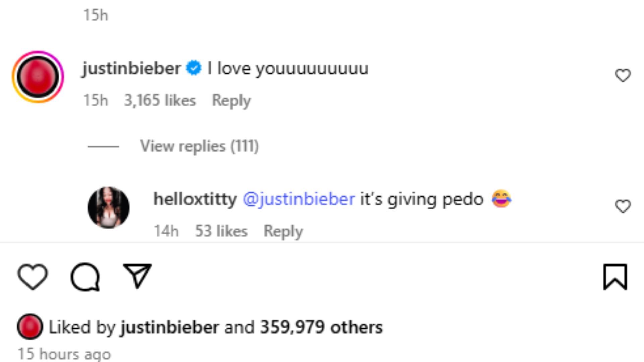This screenshot has width=644, height=362.
Task: Share the post via paper plane icon
Action: 137,276
